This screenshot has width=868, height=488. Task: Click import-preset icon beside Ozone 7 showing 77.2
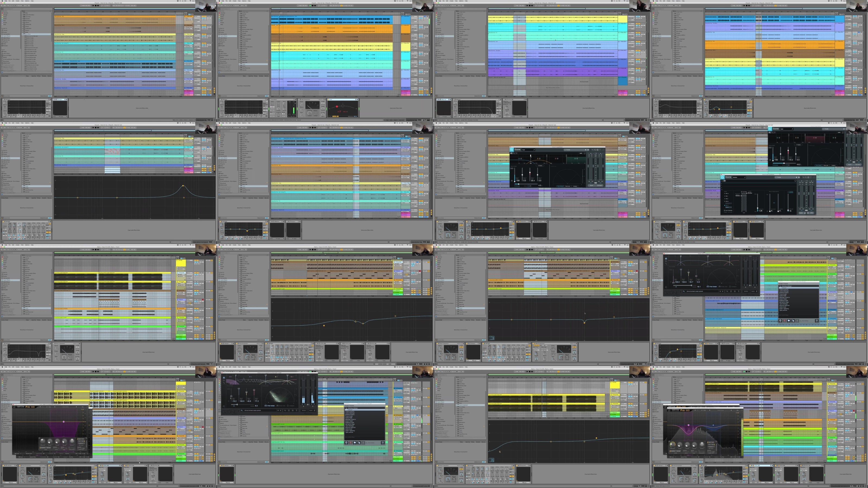click(x=363, y=442)
